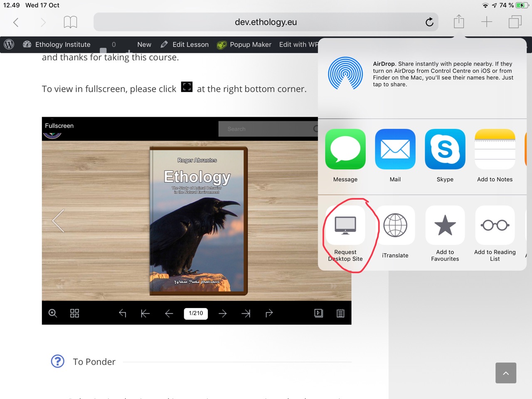Screen dimensions: 532x399
Task: Click the comments count 0 item
Action: (x=113, y=44)
